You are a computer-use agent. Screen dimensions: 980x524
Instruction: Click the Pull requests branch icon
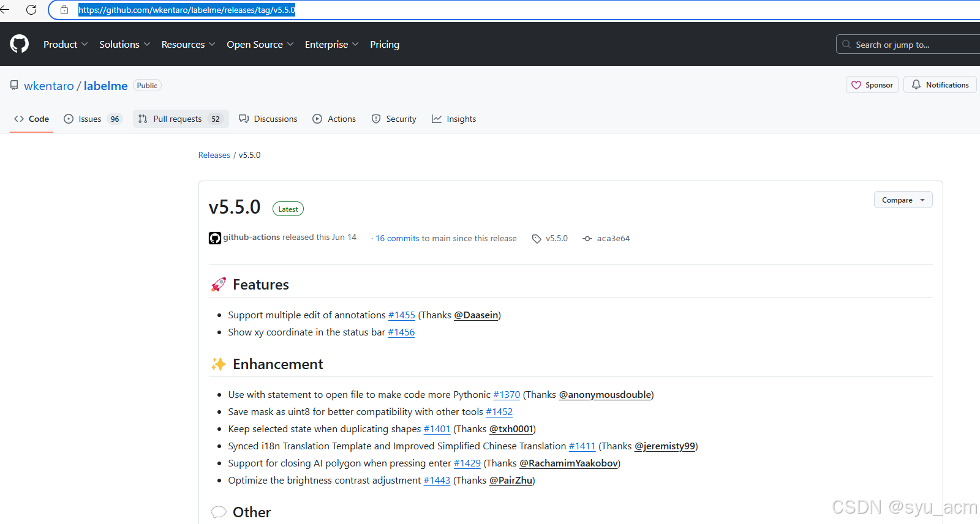[143, 119]
